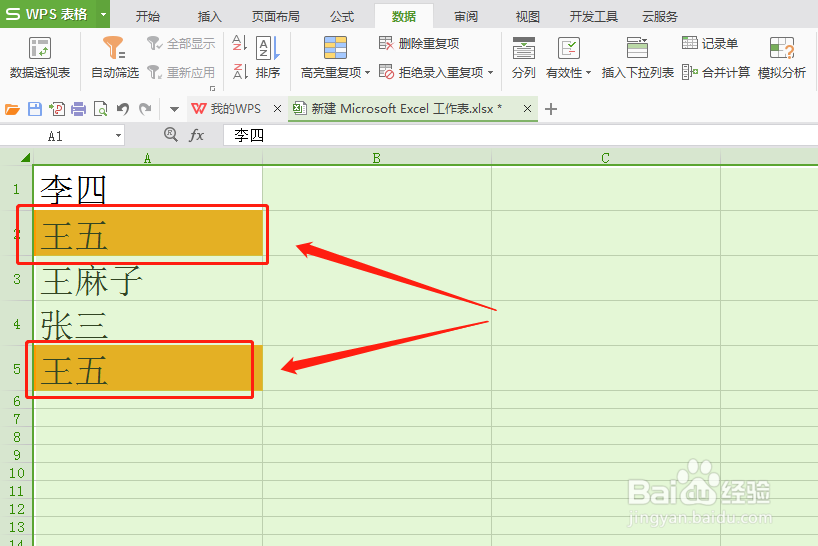
Task: Expand the 拒绝录入重复项 dropdown arrow
Action: (490, 72)
